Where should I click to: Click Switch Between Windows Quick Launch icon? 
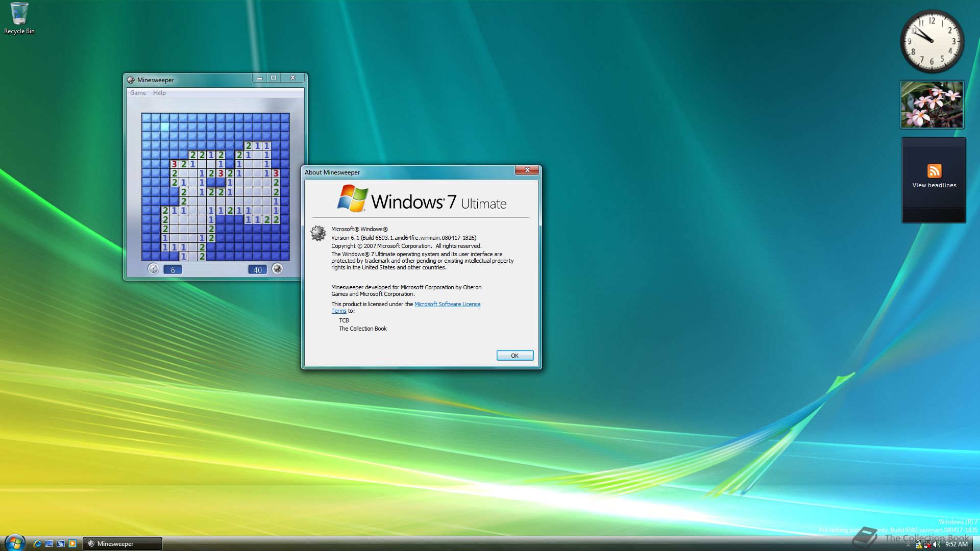(61, 544)
